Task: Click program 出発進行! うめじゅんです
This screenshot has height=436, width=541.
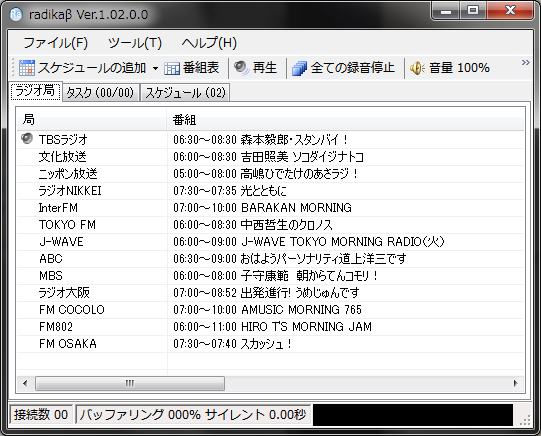Action: click(300, 293)
